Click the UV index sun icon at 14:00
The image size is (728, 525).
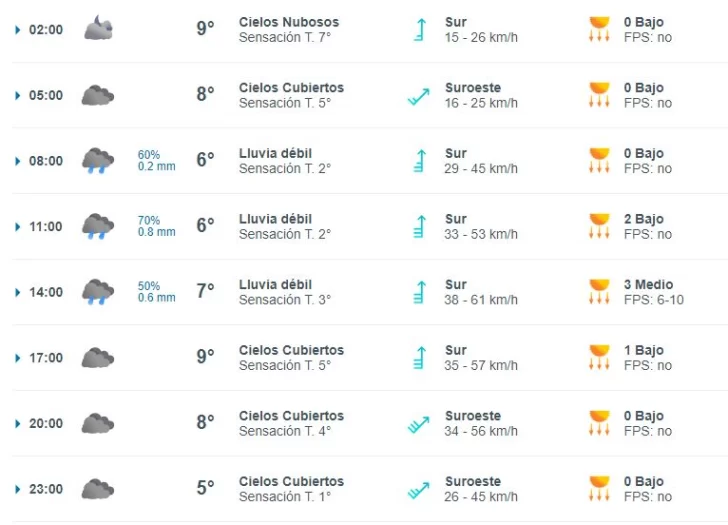tap(599, 292)
